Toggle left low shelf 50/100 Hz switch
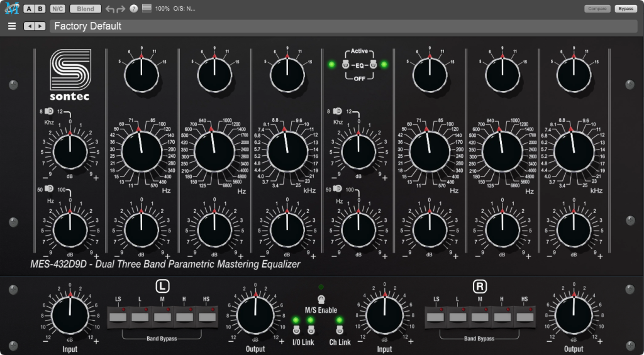The height and width of the screenshot is (355, 644). click(x=49, y=188)
